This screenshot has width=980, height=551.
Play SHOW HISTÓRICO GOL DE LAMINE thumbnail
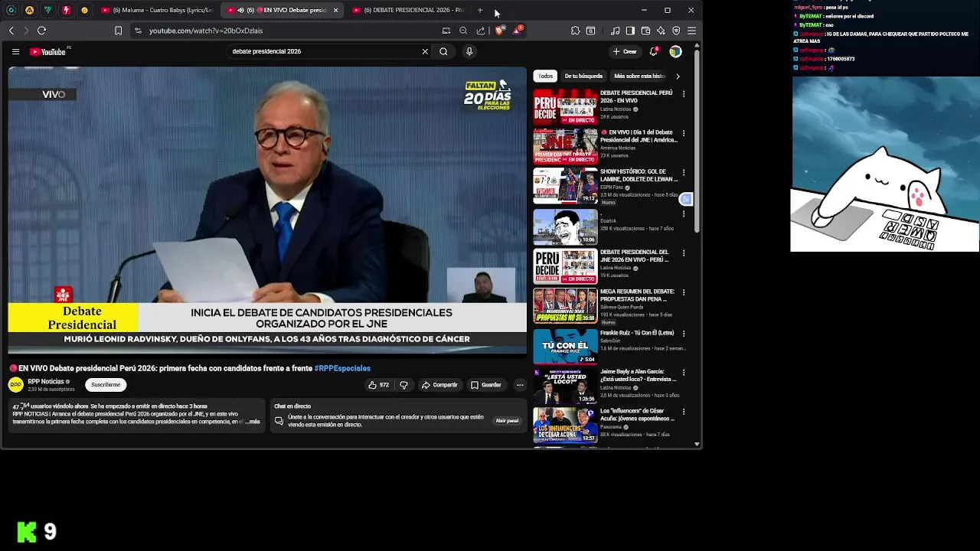565,186
